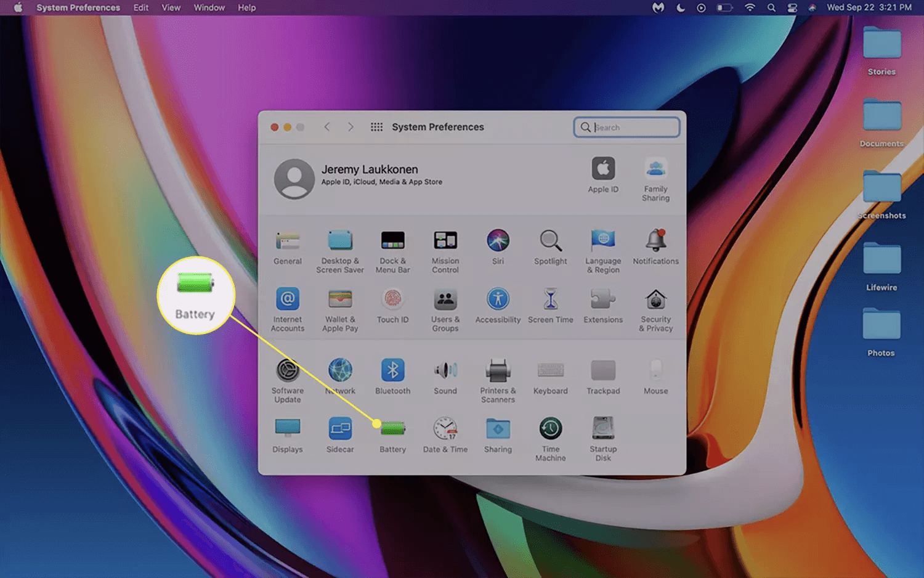
Task: Open the Edit menu
Action: [141, 7]
